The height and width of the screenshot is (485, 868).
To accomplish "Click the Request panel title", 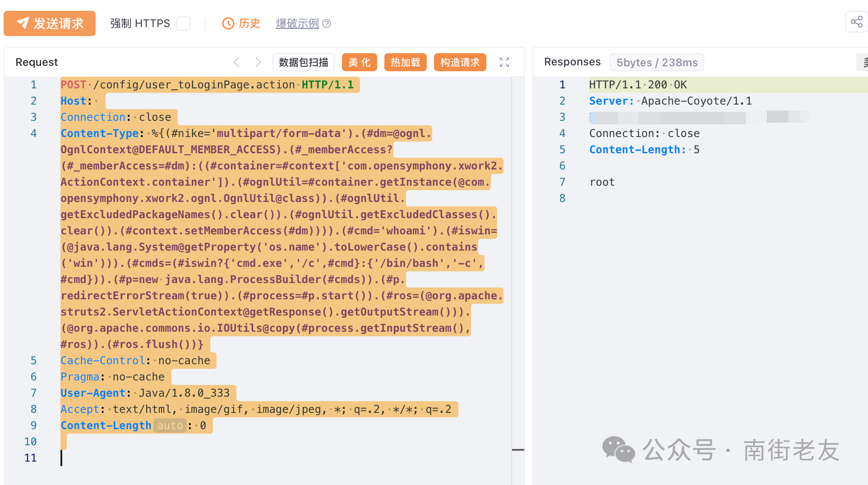I will (x=37, y=62).
